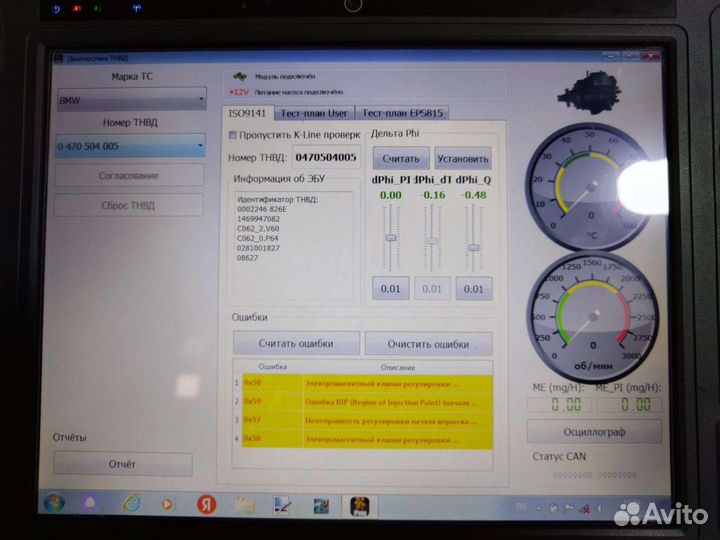720x540 pixels.
Task: Click the RU language indicator in the tray
Action: pyautogui.click(x=521, y=506)
